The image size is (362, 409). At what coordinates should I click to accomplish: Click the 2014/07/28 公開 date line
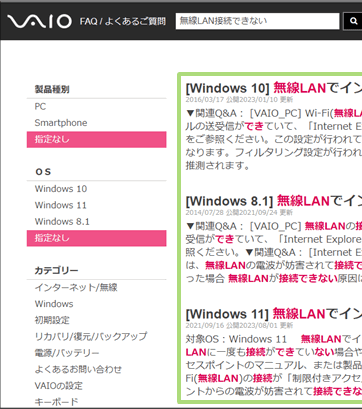click(x=239, y=212)
